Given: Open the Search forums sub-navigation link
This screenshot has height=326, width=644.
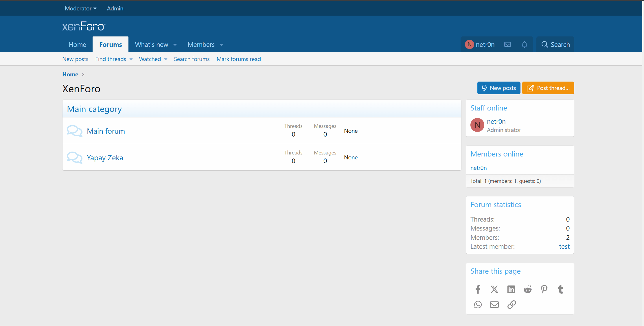Looking at the screenshot, I should click(x=192, y=59).
